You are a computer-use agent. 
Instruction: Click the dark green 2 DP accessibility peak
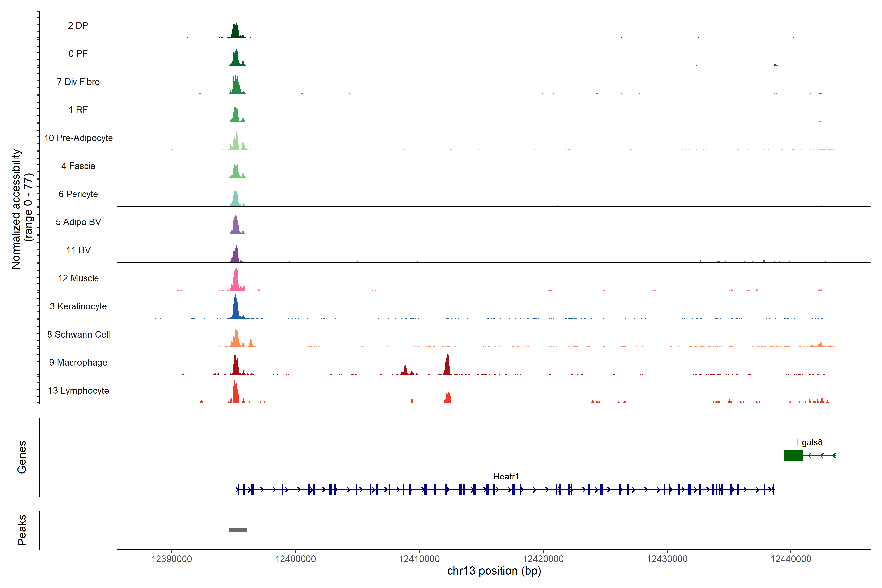[235, 32]
